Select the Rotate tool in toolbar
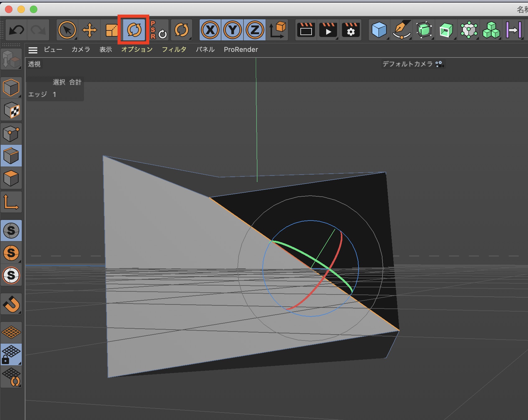 134,30
